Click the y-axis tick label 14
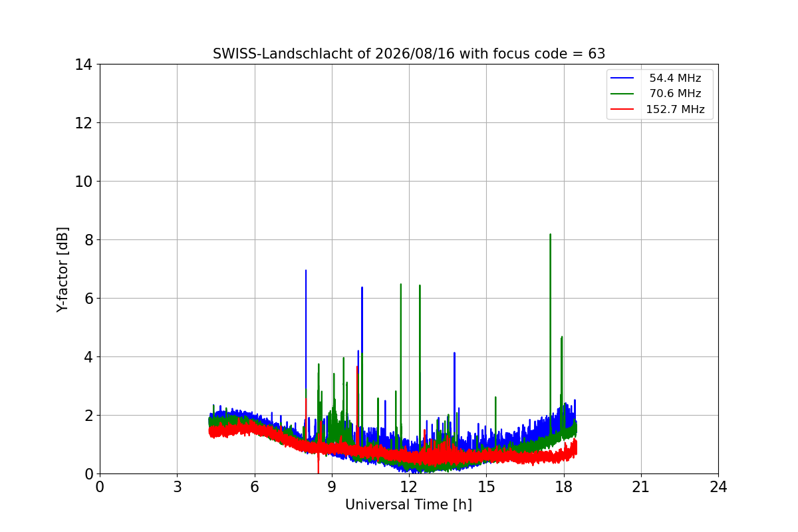This screenshot has width=798, height=532. coord(84,65)
